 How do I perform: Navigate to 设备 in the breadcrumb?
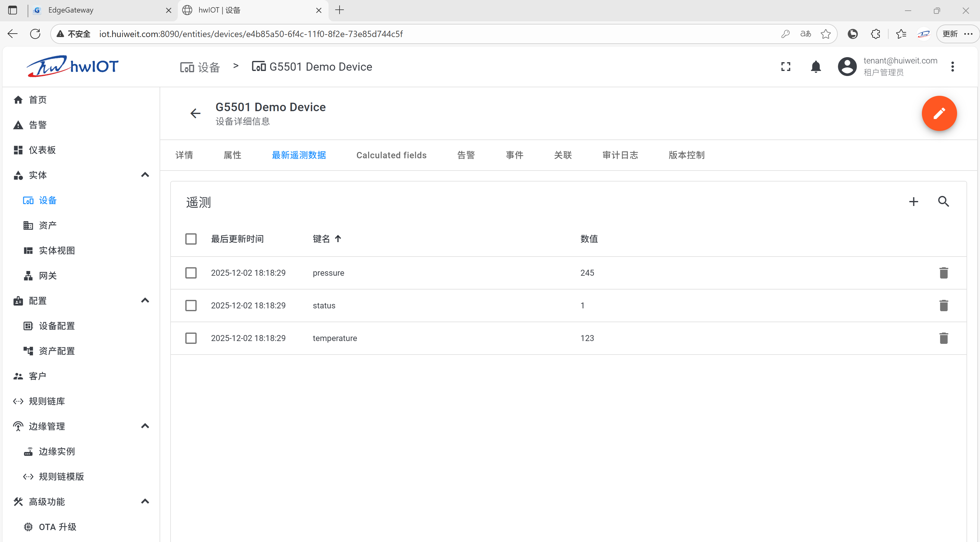point(200,67)
